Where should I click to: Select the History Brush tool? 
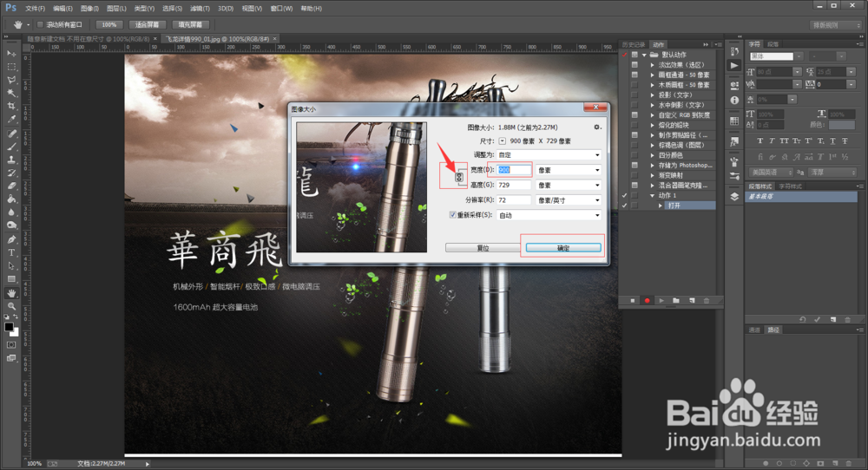[x=11, y=173]
